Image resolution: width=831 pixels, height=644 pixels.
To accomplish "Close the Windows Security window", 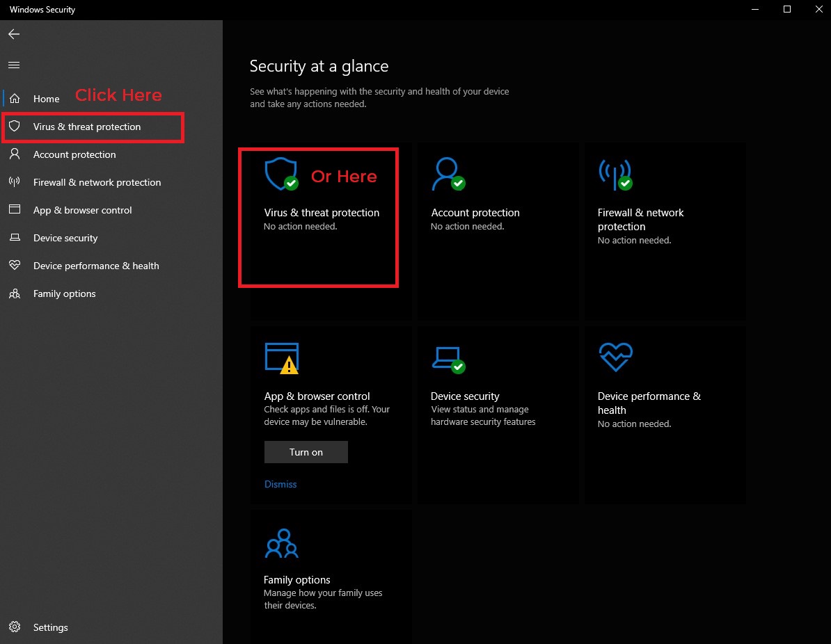I will click(x=818, y=10).
